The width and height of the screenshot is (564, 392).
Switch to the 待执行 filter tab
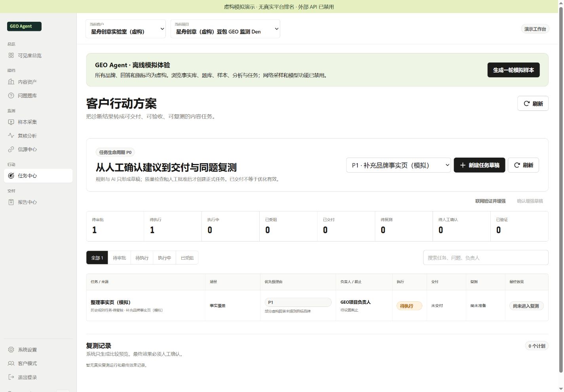coord(142,258)
